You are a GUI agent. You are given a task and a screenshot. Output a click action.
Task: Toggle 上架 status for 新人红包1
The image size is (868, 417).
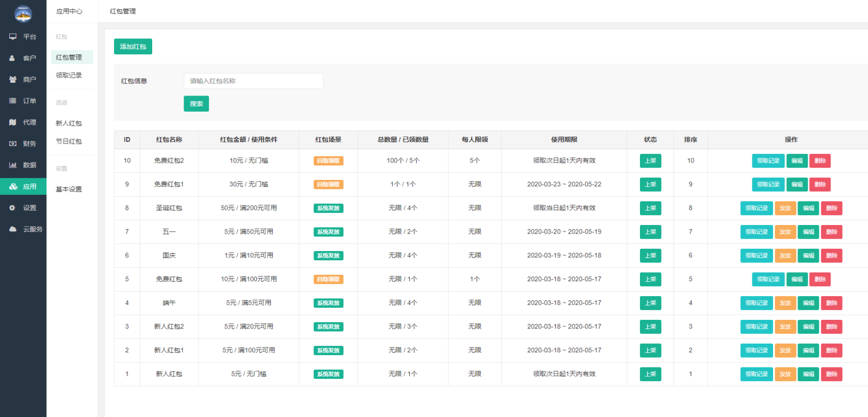point(650,350)
